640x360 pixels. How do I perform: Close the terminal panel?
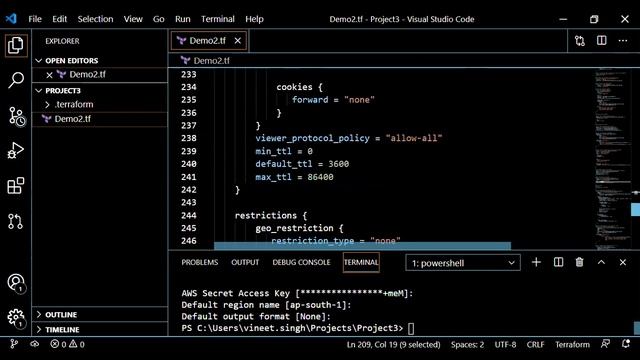(x=622, y=262)
